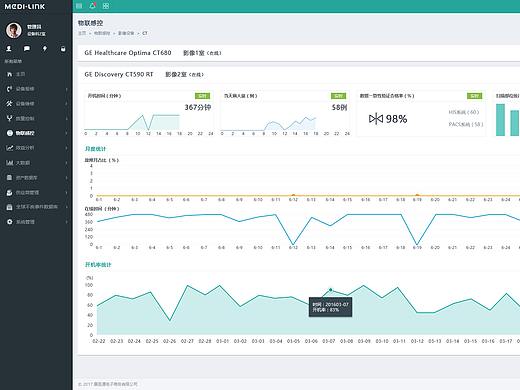The height and width of the screenshot is (390, 520).
Task: Open the bar chart big data menu icon
Action: (x=9, y=163)
